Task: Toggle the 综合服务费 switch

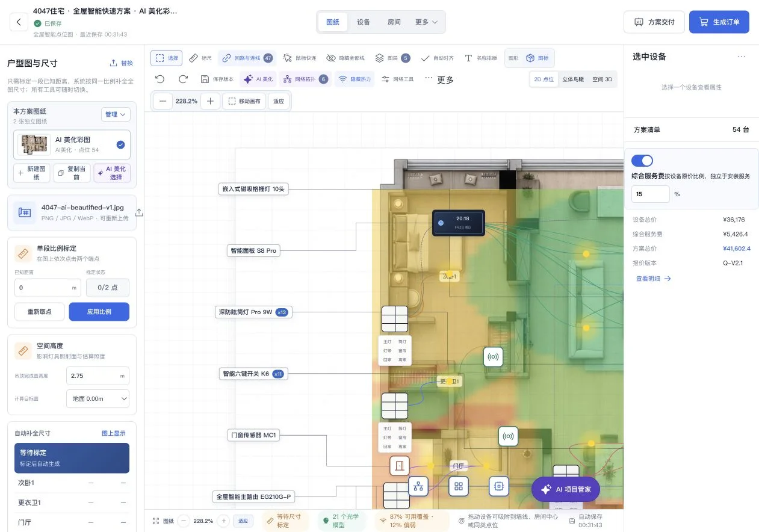Action: tap(642, 161)
